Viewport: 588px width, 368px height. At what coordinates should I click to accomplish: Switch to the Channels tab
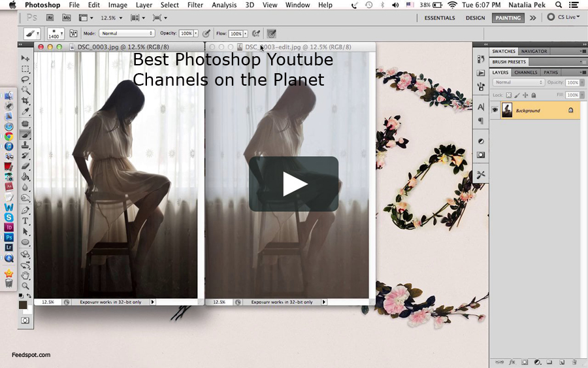pyautogui.click(x=526, y=73)
